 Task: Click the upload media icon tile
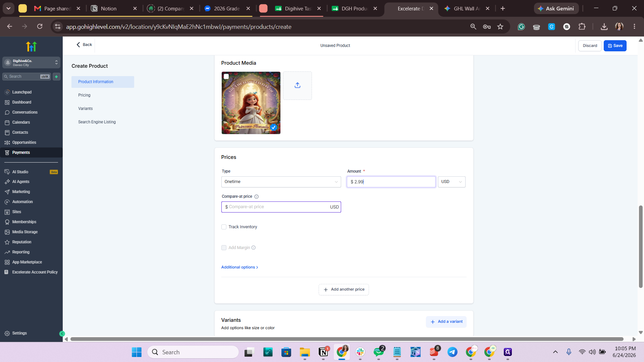click(297, 85)
